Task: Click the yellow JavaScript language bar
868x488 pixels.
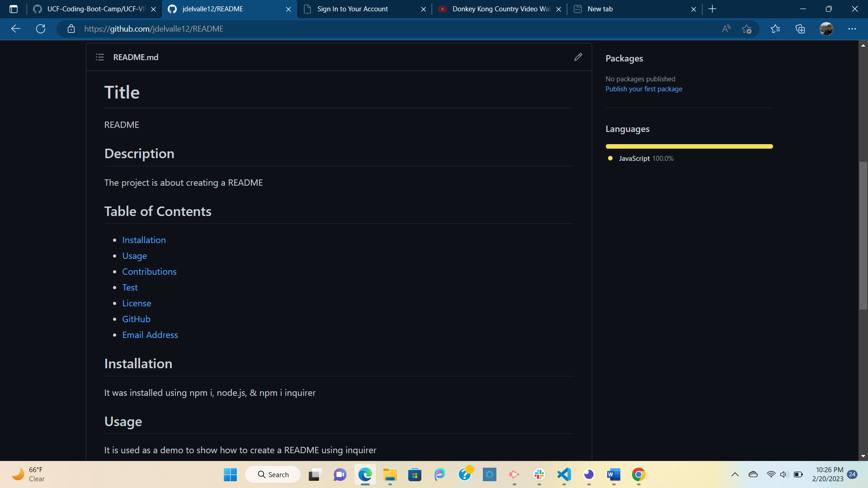Action: pyautogui.click(x=689, y=146)
